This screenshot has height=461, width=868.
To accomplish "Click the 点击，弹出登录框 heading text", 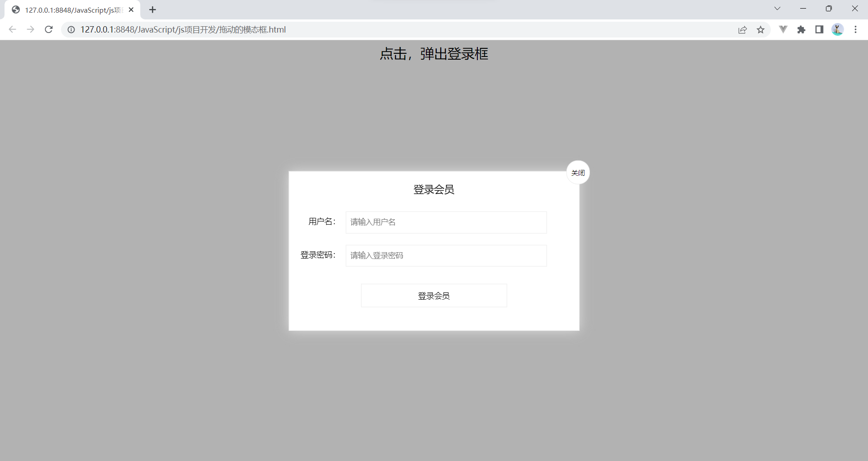I will tap(434, 54).
